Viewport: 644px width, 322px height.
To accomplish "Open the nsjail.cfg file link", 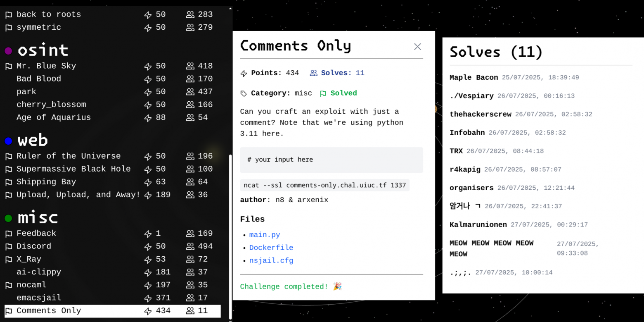I will (x=271, y=261).
